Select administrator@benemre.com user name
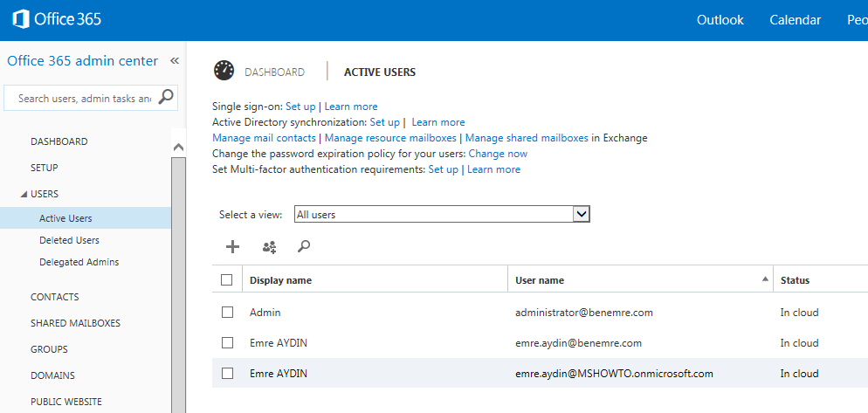868x413 pixels. coord(584,313)
